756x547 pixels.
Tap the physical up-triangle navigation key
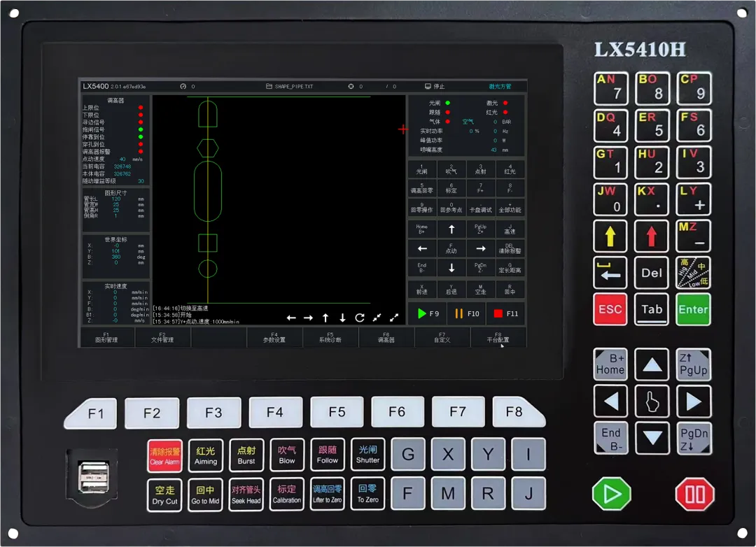[652, 364]
